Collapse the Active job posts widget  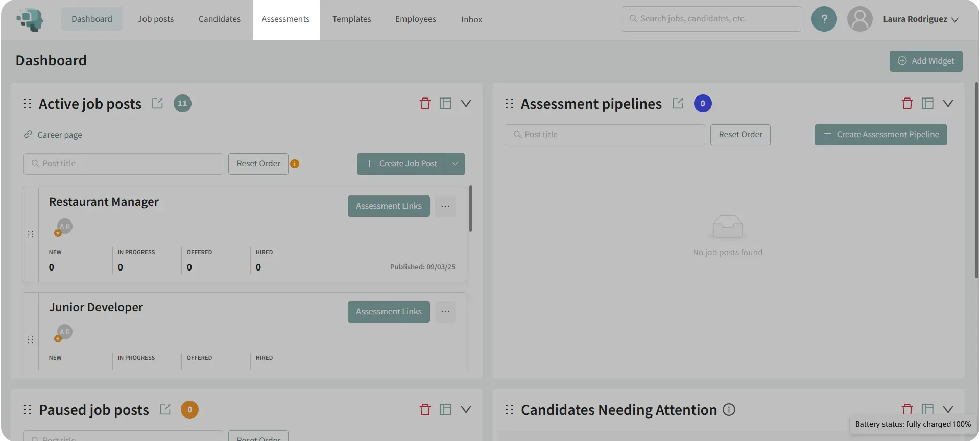pyautogui.click(x=466, y=103)
